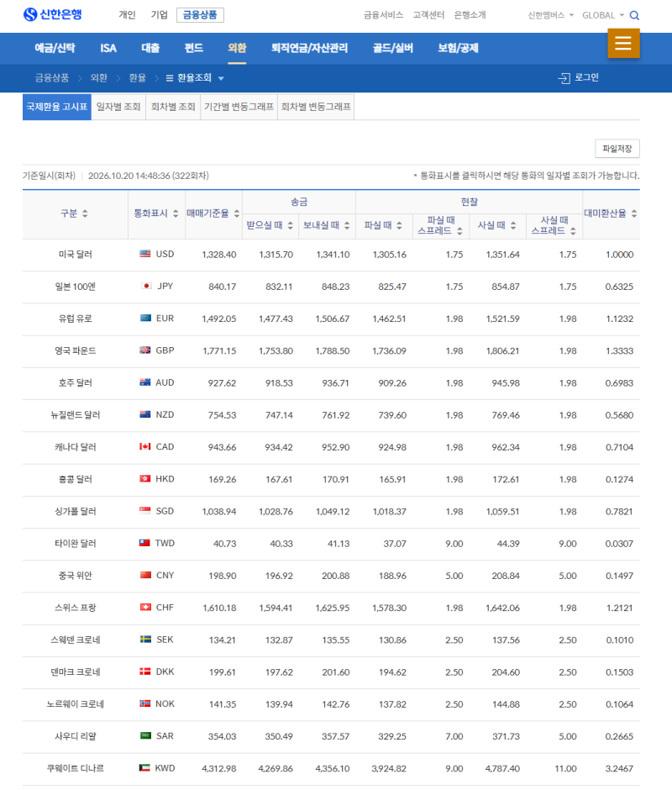Sort by 보내실 때 column
672x790 pixels.
pyautogui.click(x=347, y=226)
